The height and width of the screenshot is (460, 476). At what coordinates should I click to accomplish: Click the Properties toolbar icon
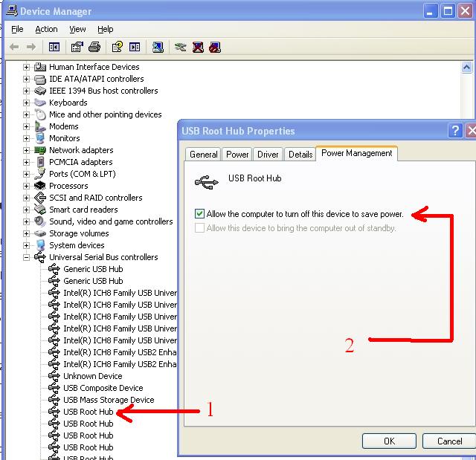click(77, 47)
